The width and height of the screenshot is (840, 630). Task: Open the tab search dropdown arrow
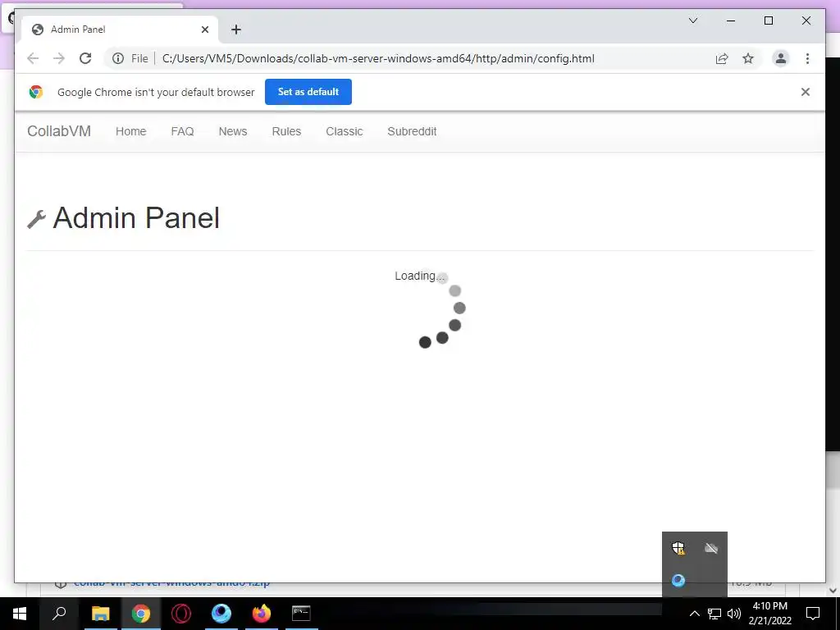coord(692,21)
